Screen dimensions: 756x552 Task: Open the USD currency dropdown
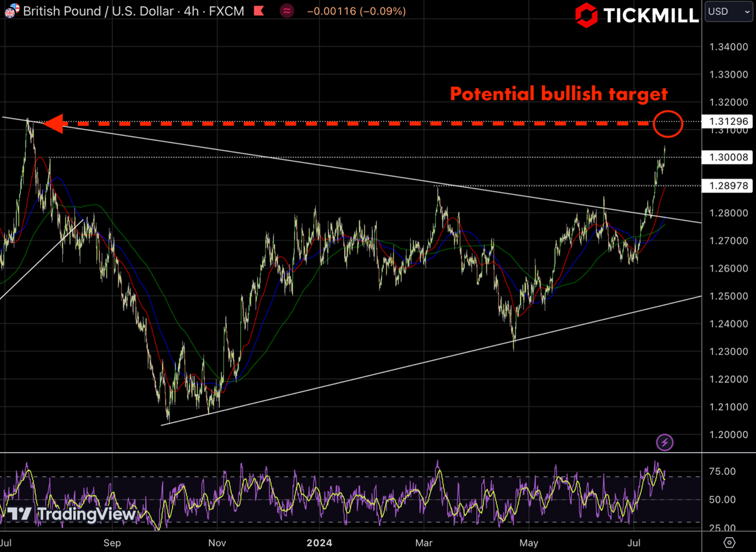coord(729,11)
